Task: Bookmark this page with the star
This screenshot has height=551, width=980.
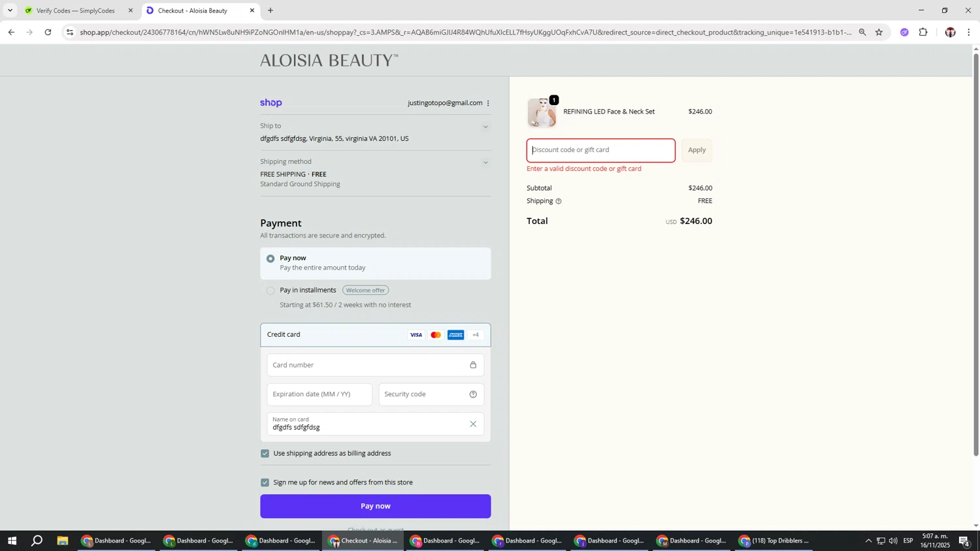Action: tap(879, 32)
